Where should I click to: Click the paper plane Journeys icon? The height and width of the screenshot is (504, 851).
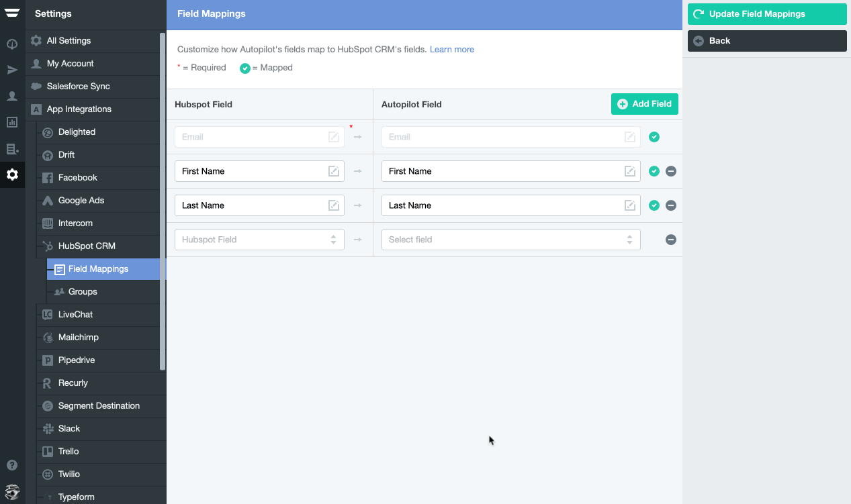[11, 69]
